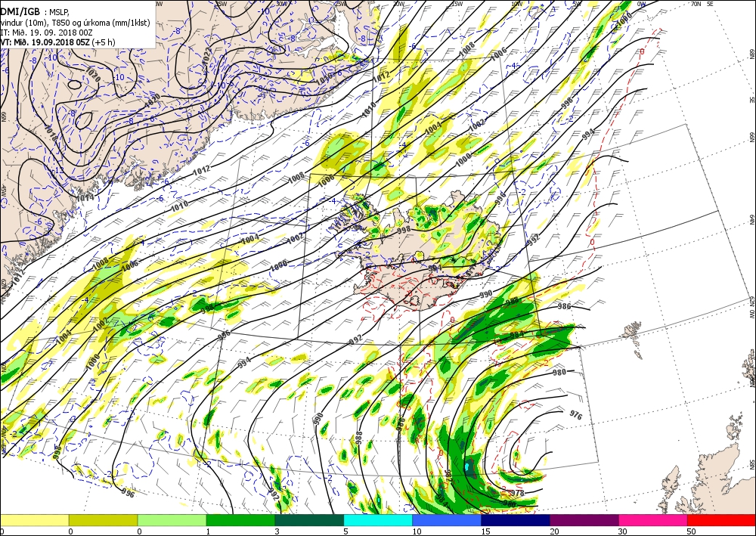Click the legend value '10'
This screenshot has height=536, width=756.
[x=417, y=531]
